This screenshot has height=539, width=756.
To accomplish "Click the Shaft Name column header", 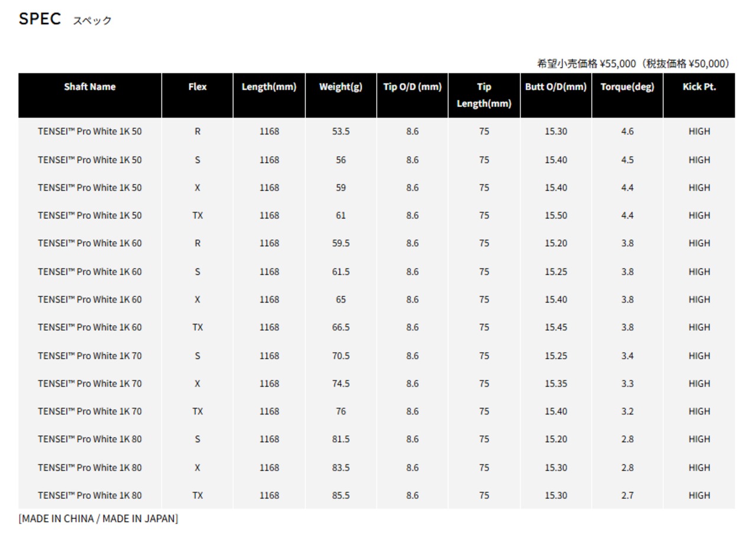I will pyautogui.click(x=90, y=87).
